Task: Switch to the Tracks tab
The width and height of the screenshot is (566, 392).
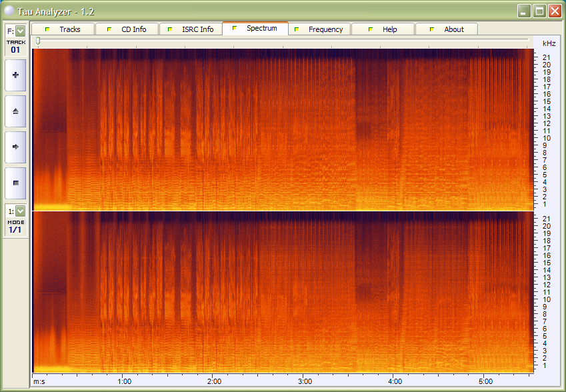Action: click(63, 29)
